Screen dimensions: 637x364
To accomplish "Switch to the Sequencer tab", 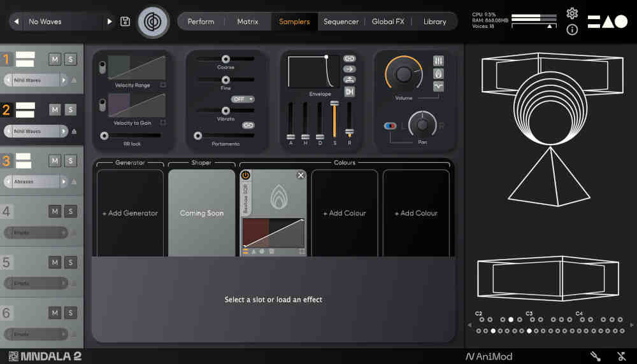I will click(341, 22).
